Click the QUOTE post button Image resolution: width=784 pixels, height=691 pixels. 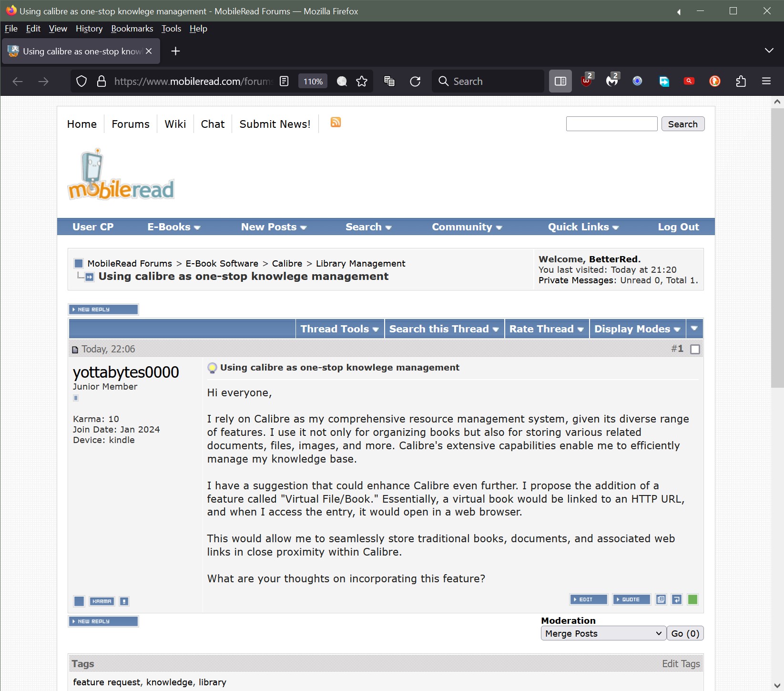click(x=631, y=599)
